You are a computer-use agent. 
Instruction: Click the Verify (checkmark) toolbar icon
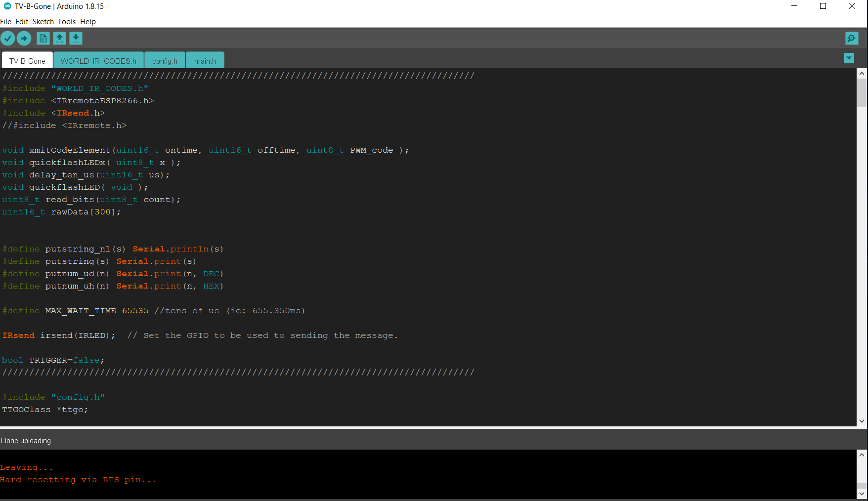[8, 38]
